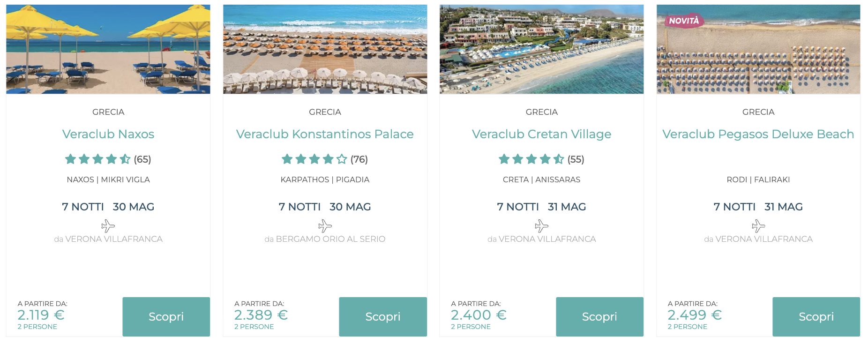Click the Naxos yellow umbrellas beach photo

108,49
